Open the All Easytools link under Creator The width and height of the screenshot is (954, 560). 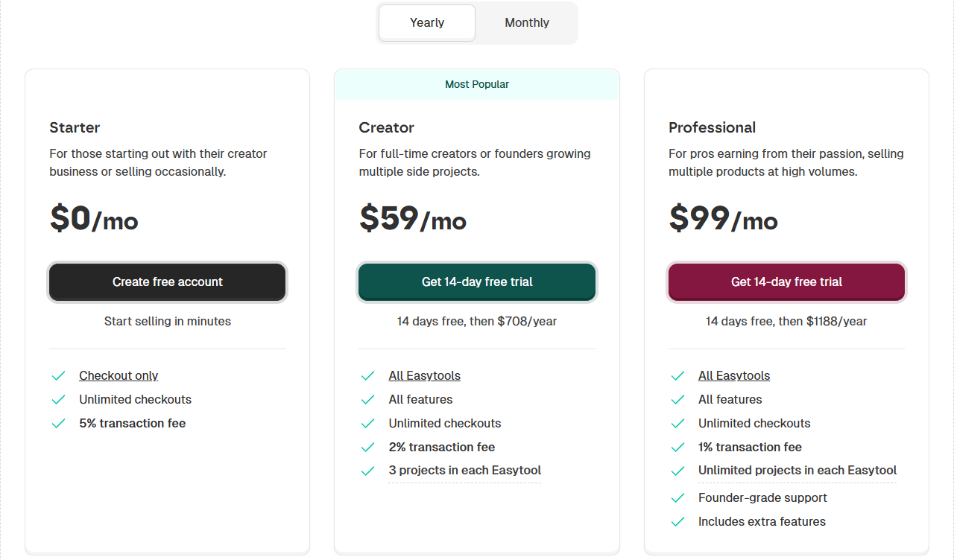[425, 376]
